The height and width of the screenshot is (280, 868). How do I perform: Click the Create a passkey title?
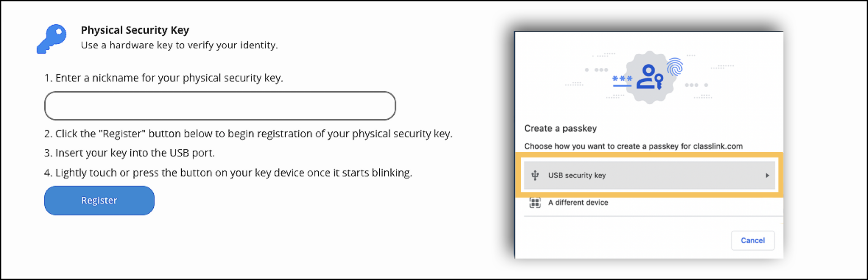coord(561,128)
